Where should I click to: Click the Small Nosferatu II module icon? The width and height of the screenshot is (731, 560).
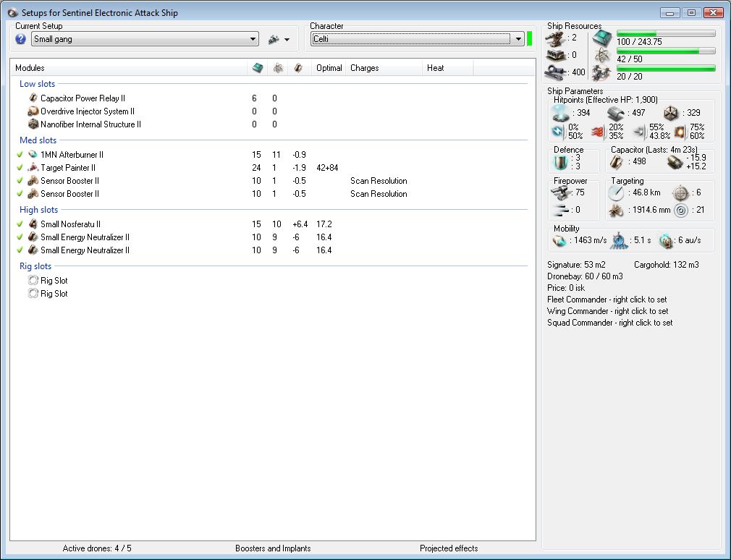(33, 224)
